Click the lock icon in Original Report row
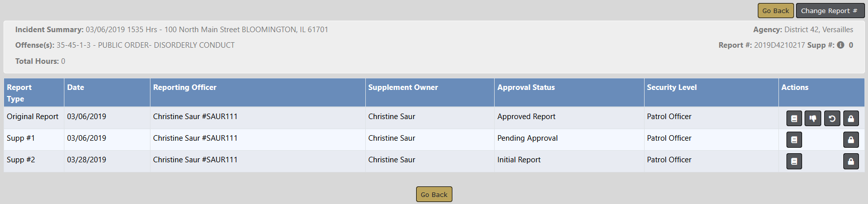 coord(851,119)
